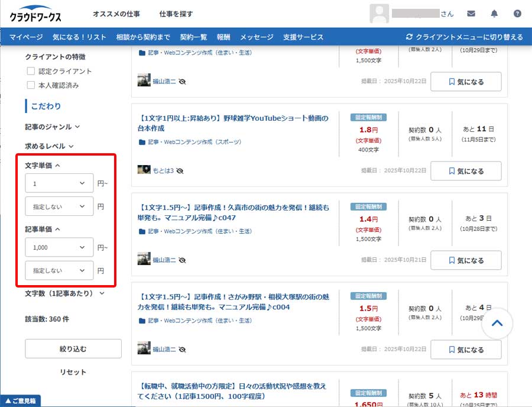The height and width of the screenshot is (407, 532).
Task: Click the リセット link
Action: click(x=73, y=372)
